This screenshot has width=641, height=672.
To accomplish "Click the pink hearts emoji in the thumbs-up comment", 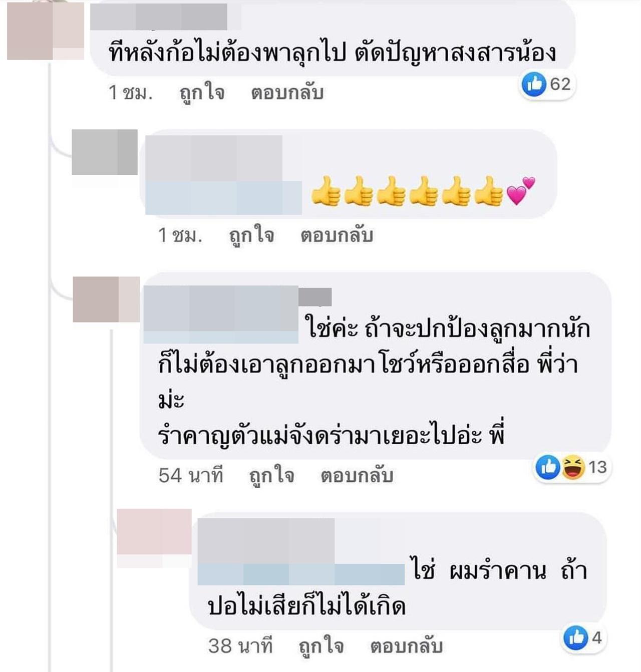I will [521, 191].
